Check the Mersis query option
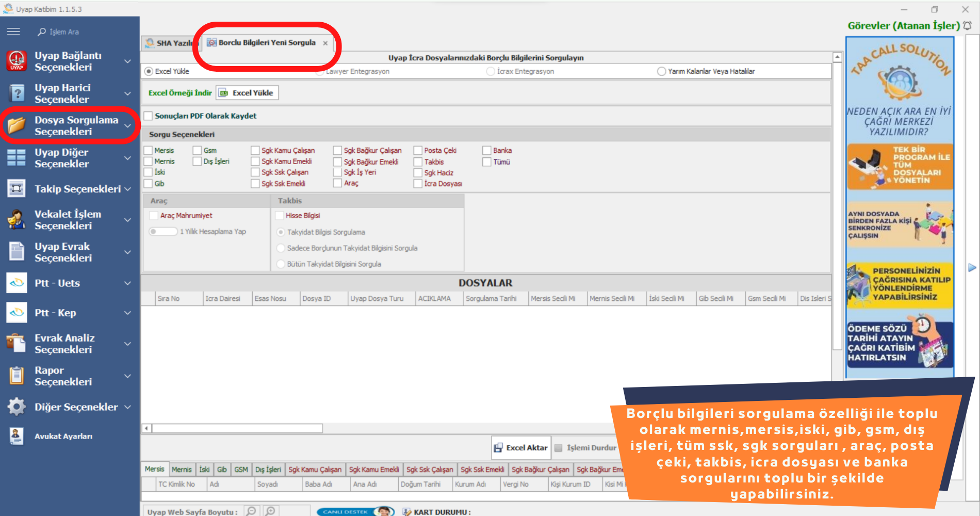 coord(148,150)
